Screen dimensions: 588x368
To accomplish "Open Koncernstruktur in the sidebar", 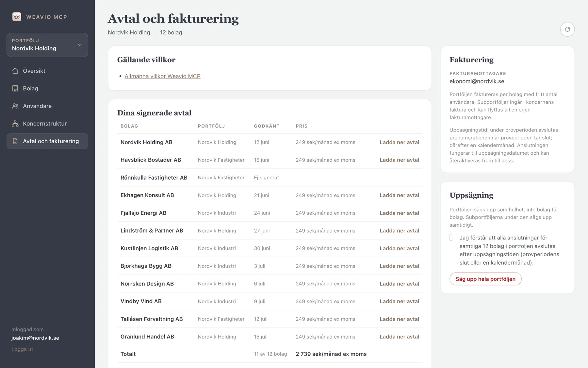I will pos(47,124).
